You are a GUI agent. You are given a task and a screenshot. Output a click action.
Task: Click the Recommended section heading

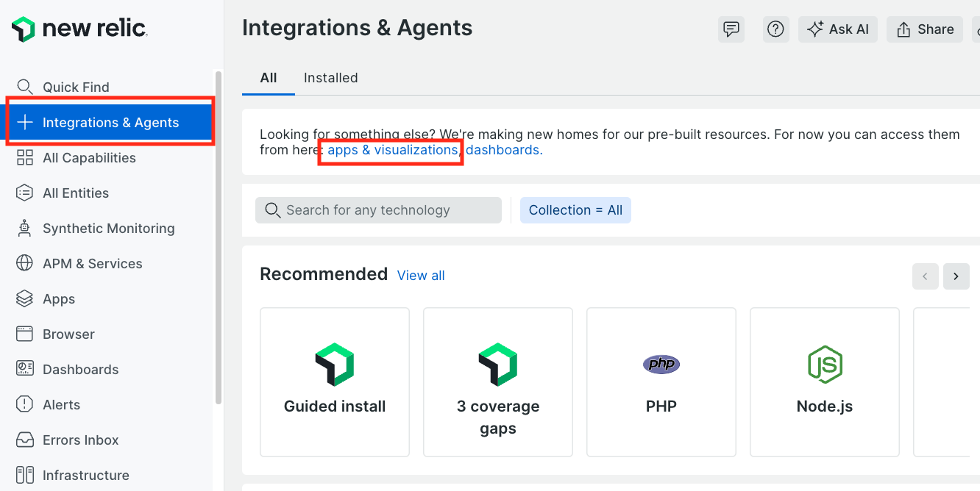click(324, 274)
